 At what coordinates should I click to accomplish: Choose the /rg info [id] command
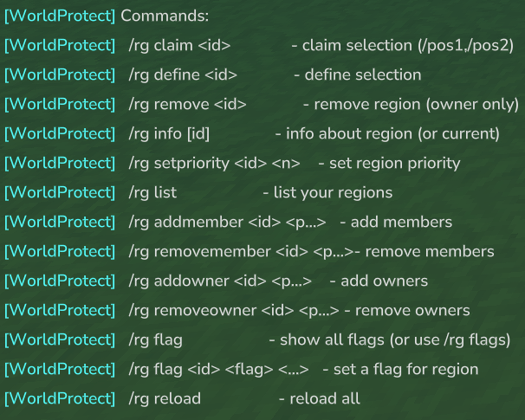tap(169, 133)
